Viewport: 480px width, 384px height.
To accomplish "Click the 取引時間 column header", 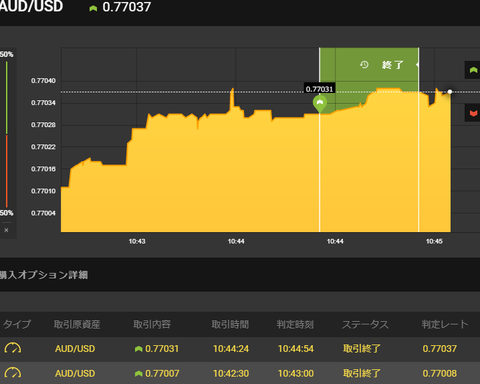I will pos(230,324).
